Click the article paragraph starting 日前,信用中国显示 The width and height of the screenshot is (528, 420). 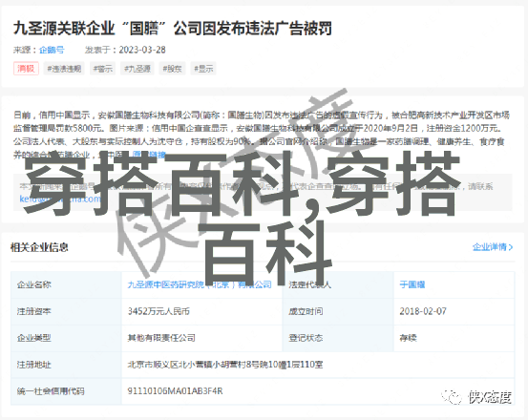point(262,135)
